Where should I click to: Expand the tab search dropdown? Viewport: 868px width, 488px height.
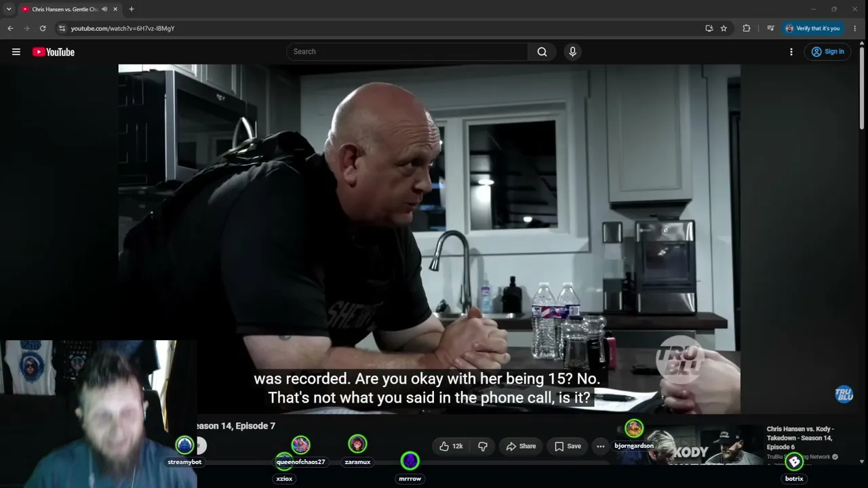point(9,9)
